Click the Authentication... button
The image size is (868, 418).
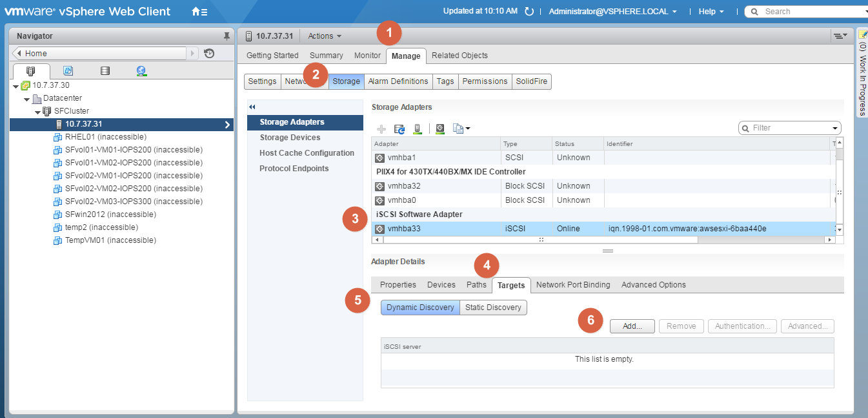point(743,326)
